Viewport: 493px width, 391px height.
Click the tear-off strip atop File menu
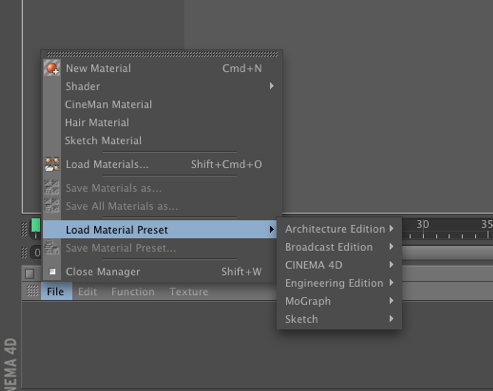pos(162,54)
